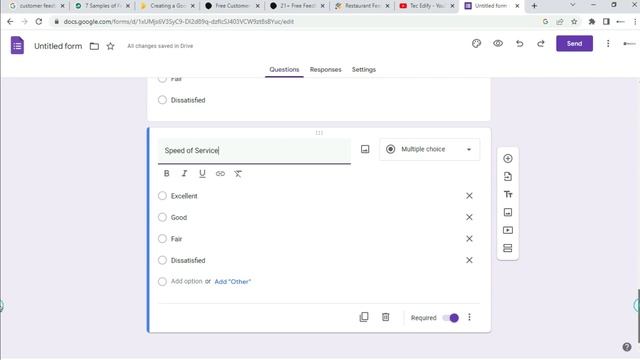Screen dimensions: 640x360
Task: Share this page from address bar
Action: [560, 22]
